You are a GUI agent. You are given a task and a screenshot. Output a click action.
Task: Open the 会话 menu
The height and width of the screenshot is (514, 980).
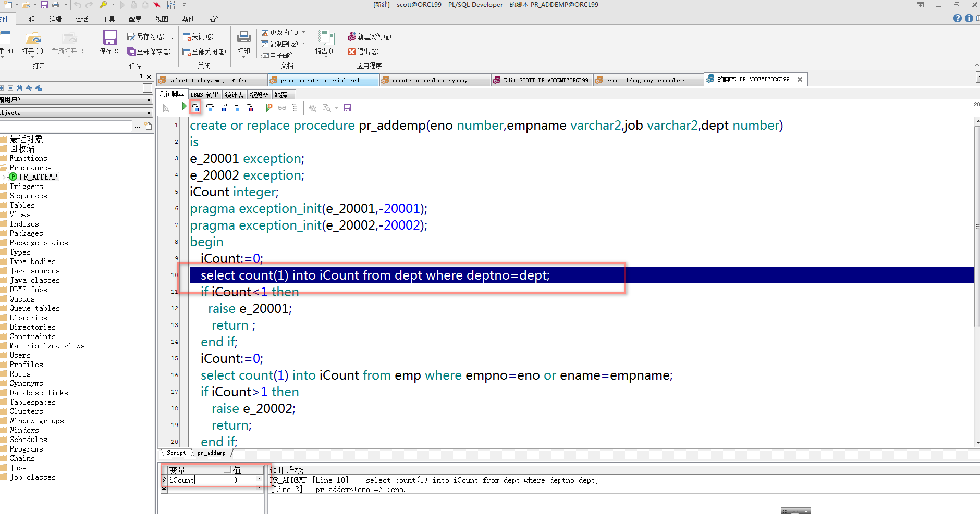coord(82,19)
